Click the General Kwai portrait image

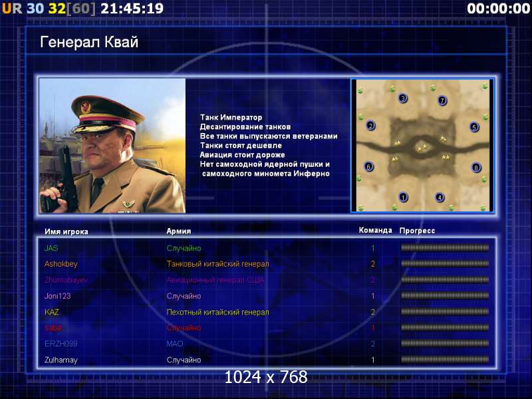[112, 146]
